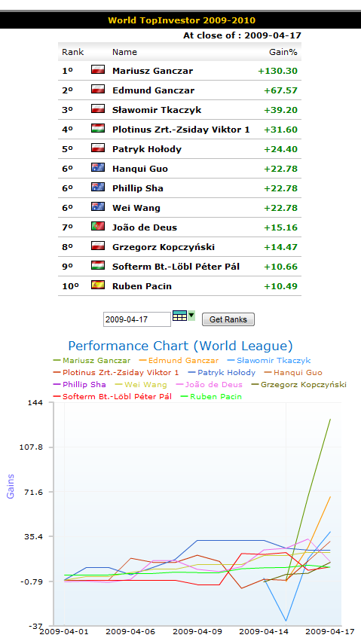The height and width of the screenshot is (644, 361).
Task: Toggle Phillip Sha legend entry
Action: (79, 384)
